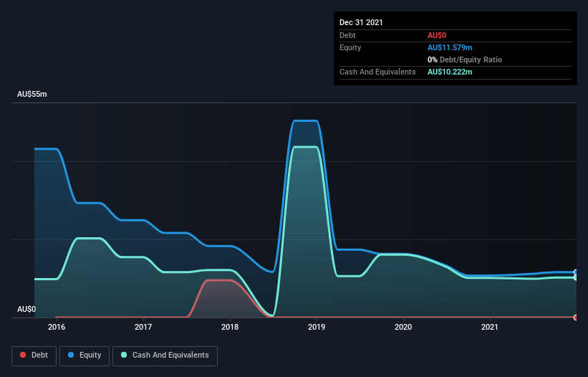Click the blue Equity endpoint marker
The image size is (588, 377).
tap(576, 272)
